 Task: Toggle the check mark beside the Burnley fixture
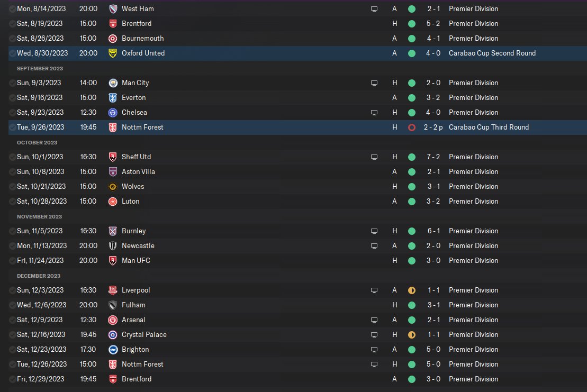point(12,231)
